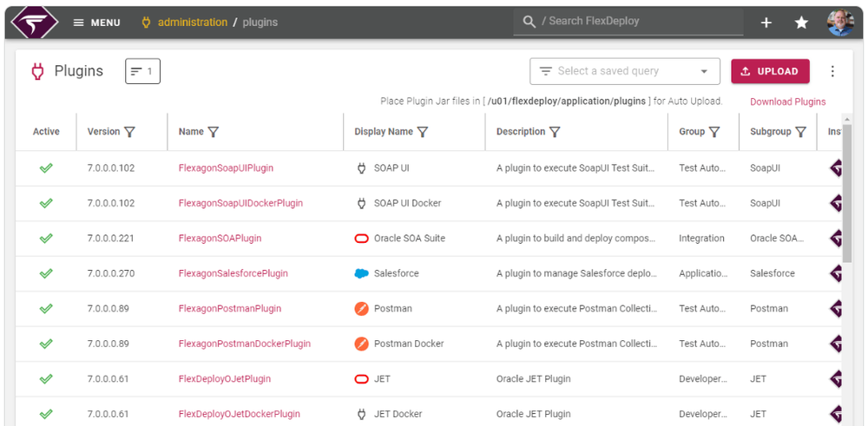
Task: Open the FlexDeployOJetPlugin link
Action: [225, 379]
